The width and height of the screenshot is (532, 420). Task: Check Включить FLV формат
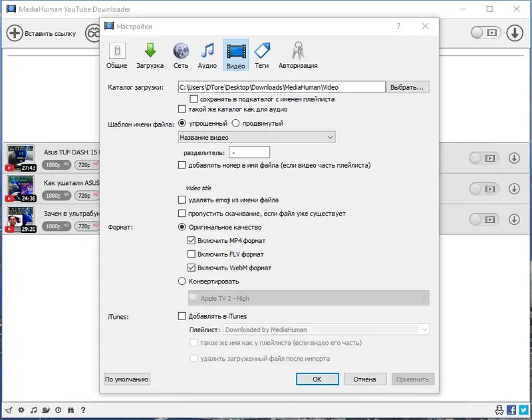coord(192,254)
